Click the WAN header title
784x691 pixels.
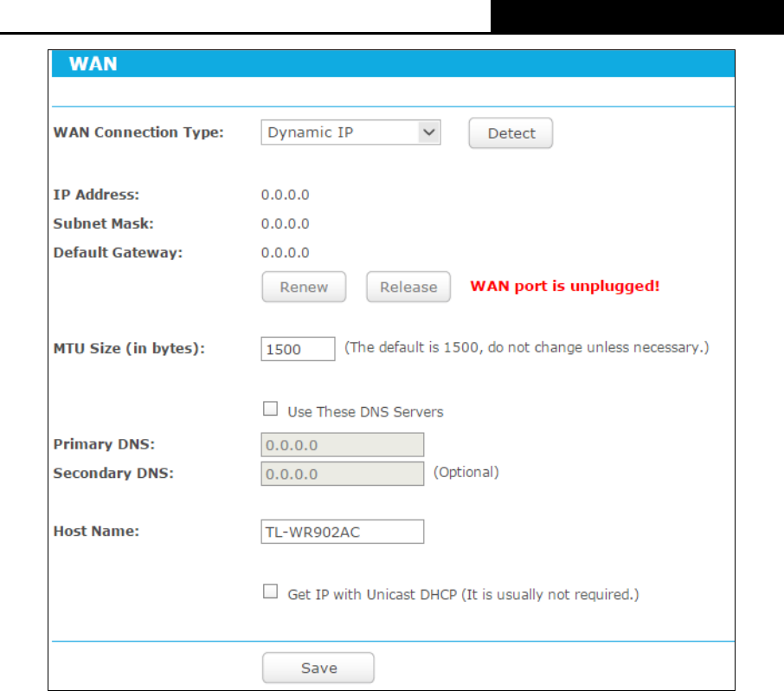coord(93,64)
